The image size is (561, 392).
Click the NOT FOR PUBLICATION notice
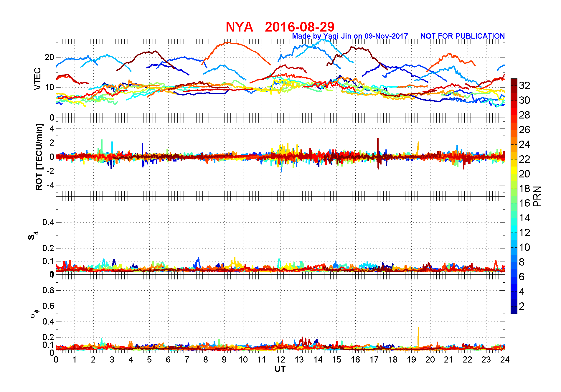(463, 36)
